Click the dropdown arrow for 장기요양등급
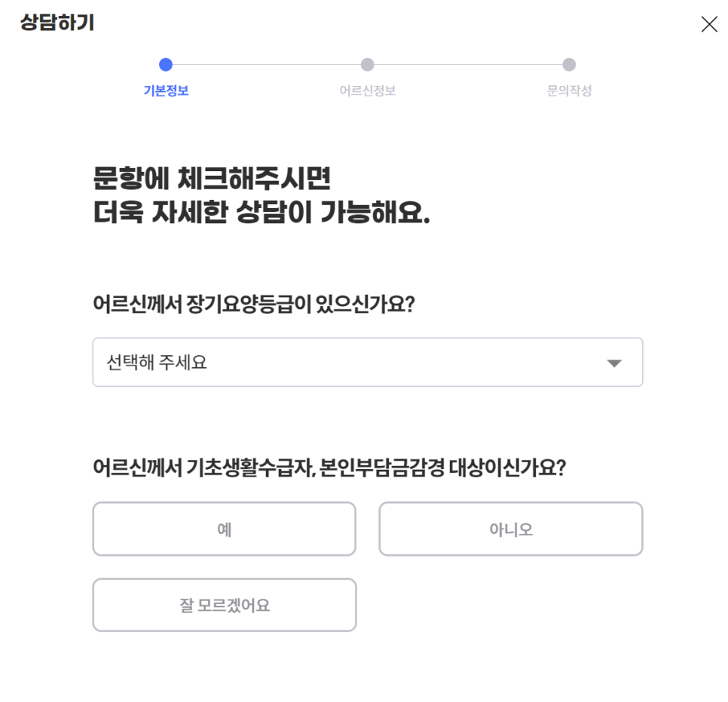Screen dimensions: 728x702 [614, 363]
